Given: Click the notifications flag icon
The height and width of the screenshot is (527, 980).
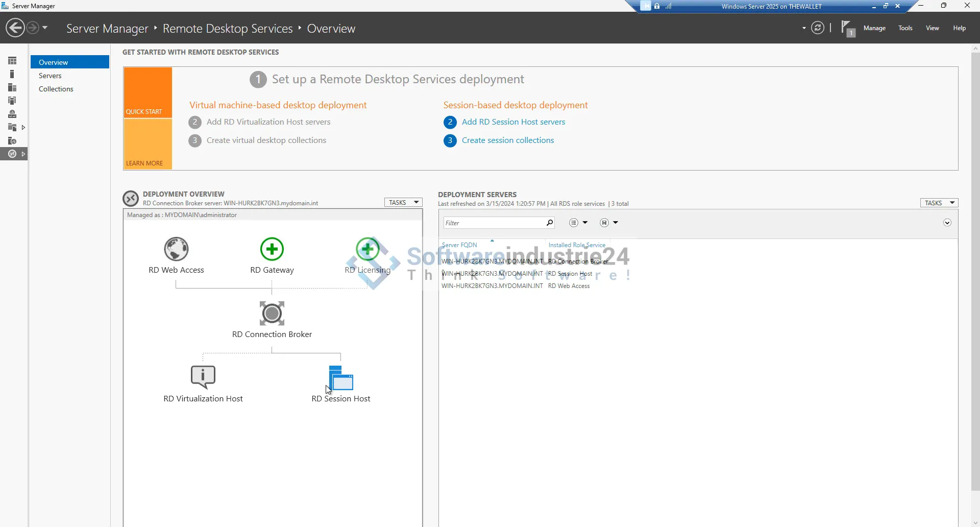Looking at the screenshot, I should (x=847, y=28).
